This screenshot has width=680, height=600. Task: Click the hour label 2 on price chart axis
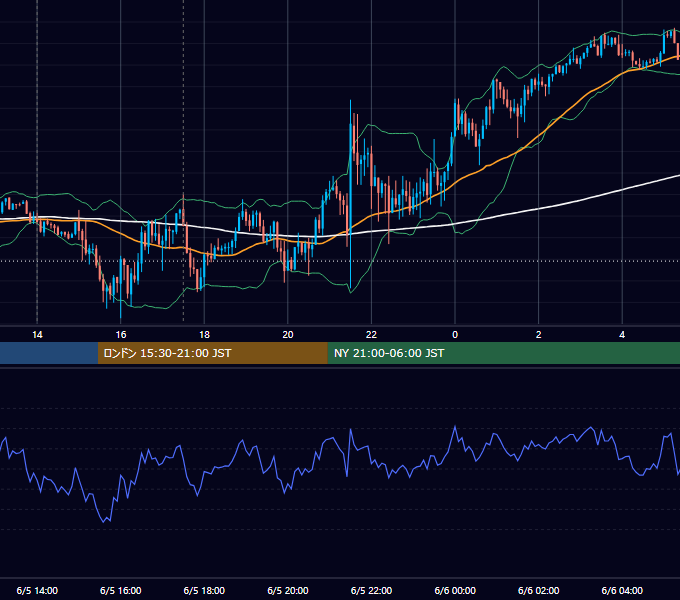(539, 335)
